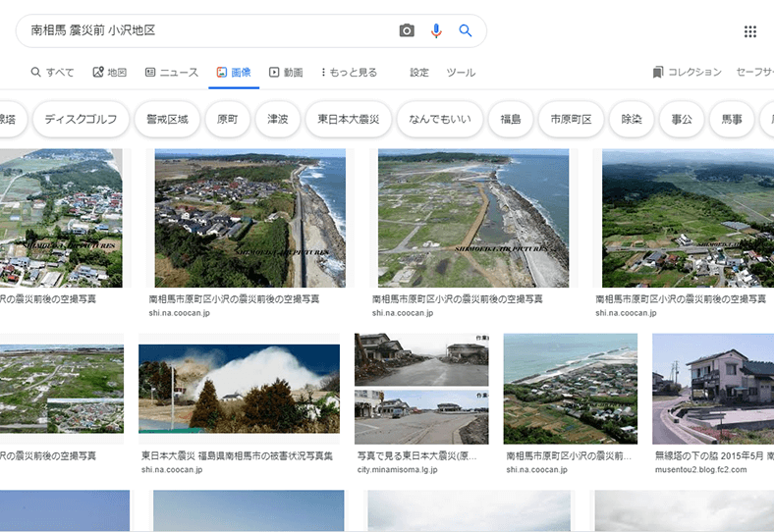Screen dimensions: 774x532
Task: Apply the 津波 filter chip
Action: (277, 120)
